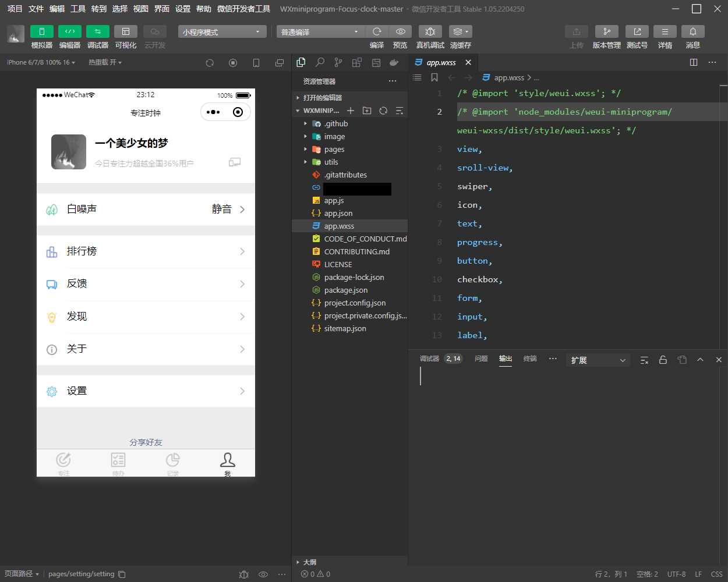The height and width of the screenshot is (582, 728).
Task: Toggle the scroll lock in the debug console
Action: click(663, 360)
